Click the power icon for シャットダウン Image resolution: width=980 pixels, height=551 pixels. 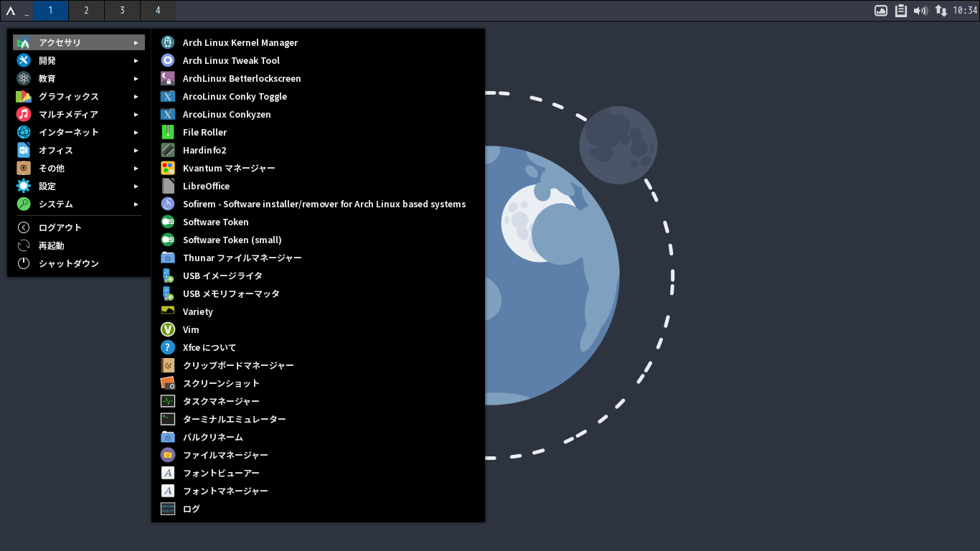tap(24, 263)
